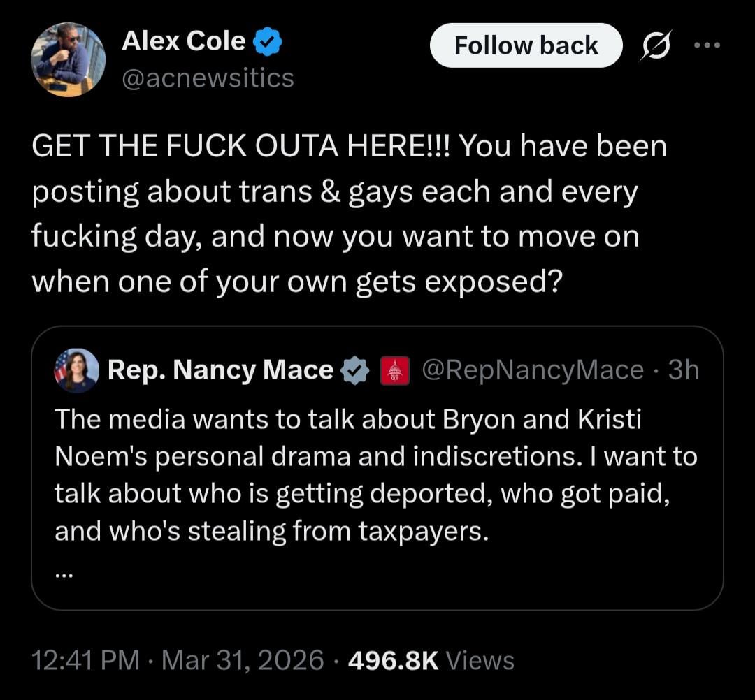
Task: Open the three-dot more options menu
Action: (x=705, y=45)
